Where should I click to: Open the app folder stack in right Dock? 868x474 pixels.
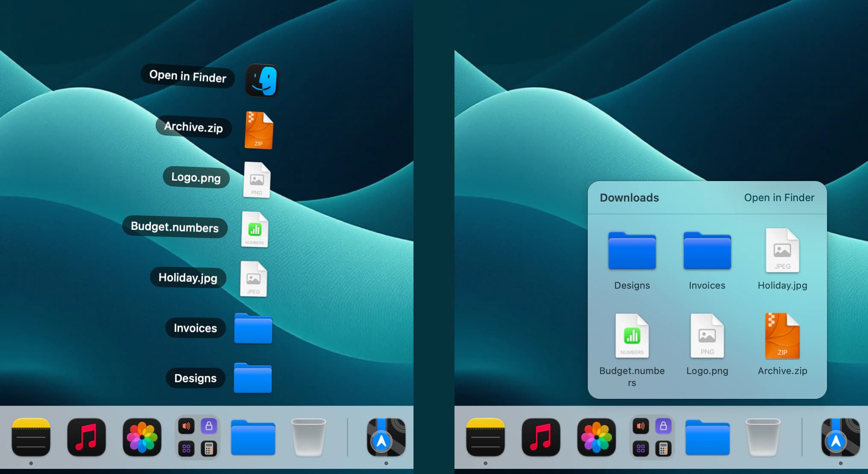click(x=652, y=437)
